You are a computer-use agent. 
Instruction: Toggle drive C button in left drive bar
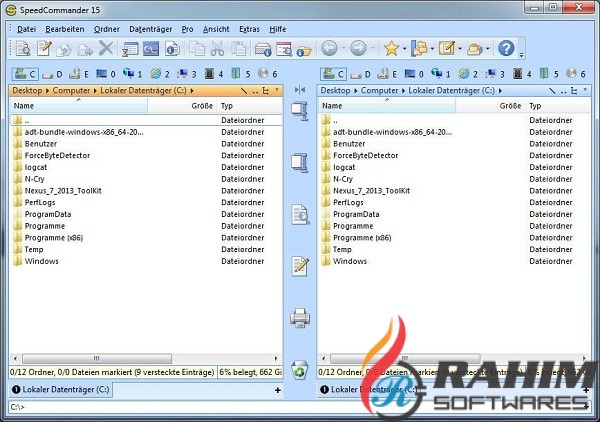25,73
